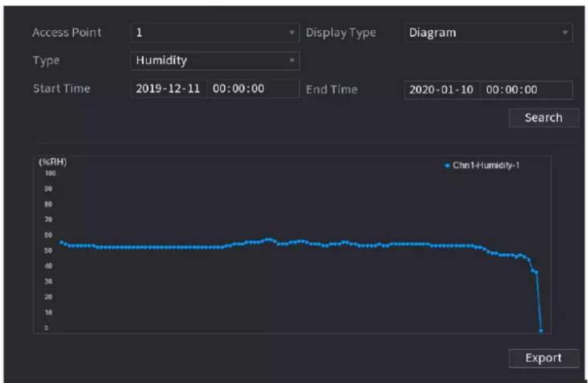This screenshot has height=383, width=588.
Task: Click the Start Time clock field 00:00:00
Action: (253, 89)
